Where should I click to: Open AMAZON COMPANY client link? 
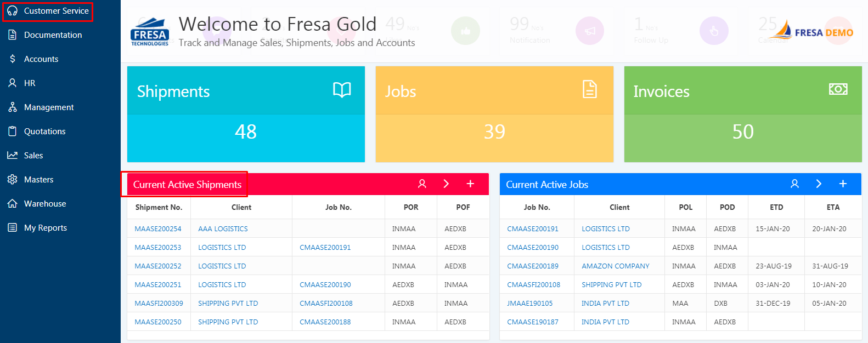point(616,266)
